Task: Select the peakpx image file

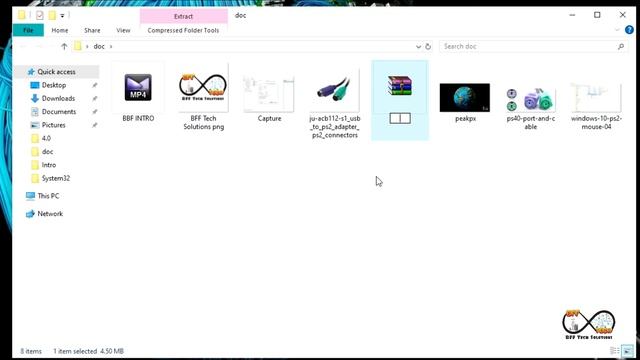Action: point(465,102)
